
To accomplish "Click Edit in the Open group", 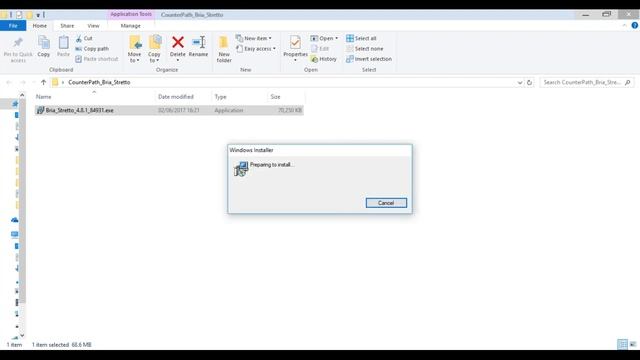I will (320, 49).
